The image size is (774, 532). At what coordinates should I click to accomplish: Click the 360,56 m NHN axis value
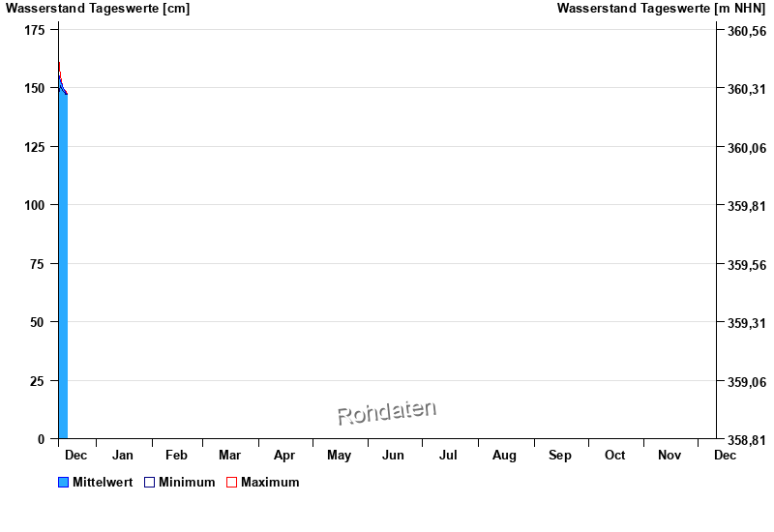(746, 31)
